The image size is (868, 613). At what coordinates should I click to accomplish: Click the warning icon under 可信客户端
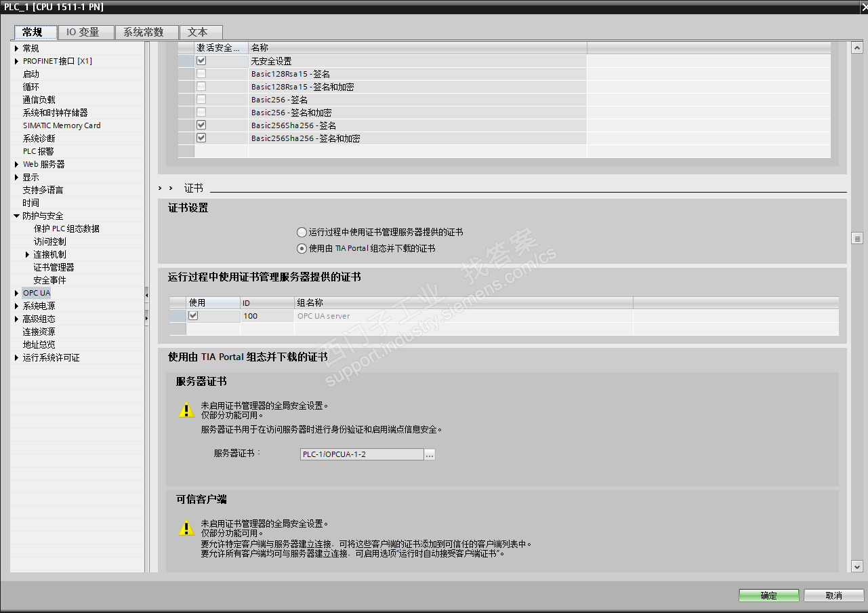[x=186, y=528]
